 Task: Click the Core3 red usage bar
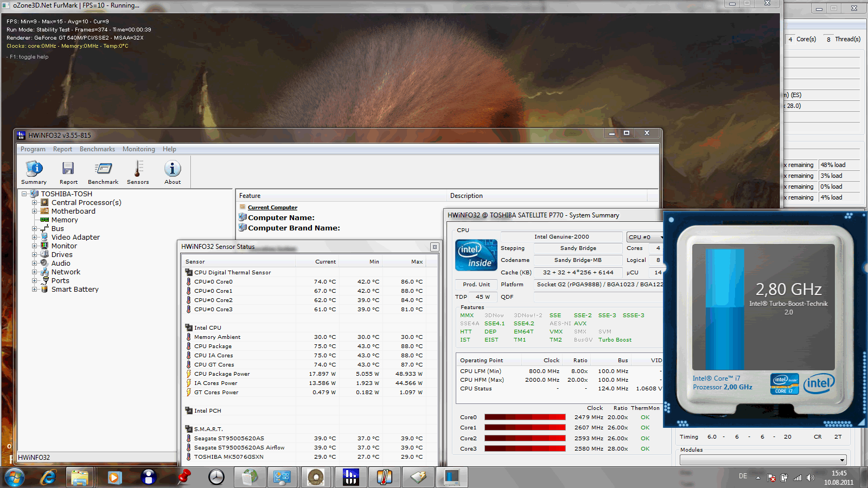(x=525, y=448)
